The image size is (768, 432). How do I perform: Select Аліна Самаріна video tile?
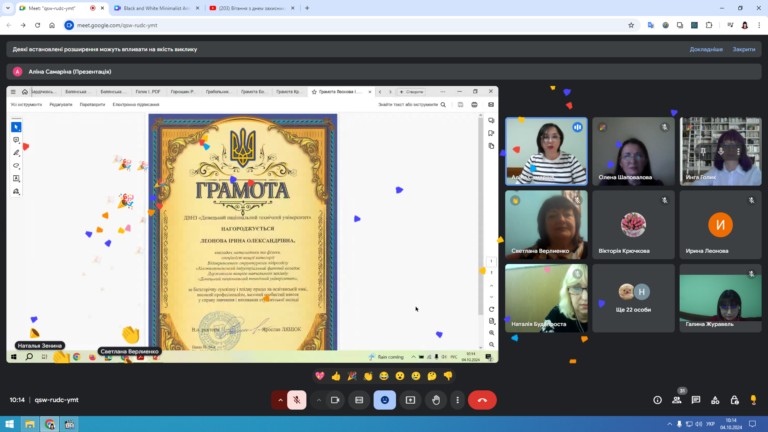[x=546, y=151]
